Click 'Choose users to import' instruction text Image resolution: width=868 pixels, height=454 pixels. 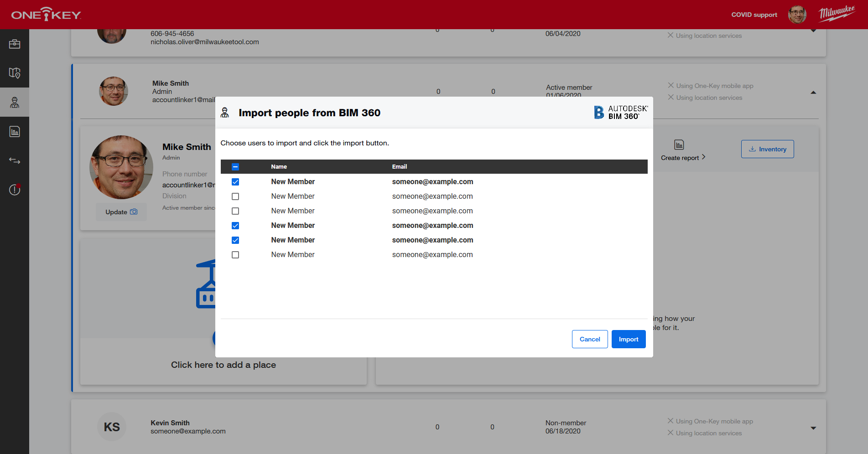[305, 143]
